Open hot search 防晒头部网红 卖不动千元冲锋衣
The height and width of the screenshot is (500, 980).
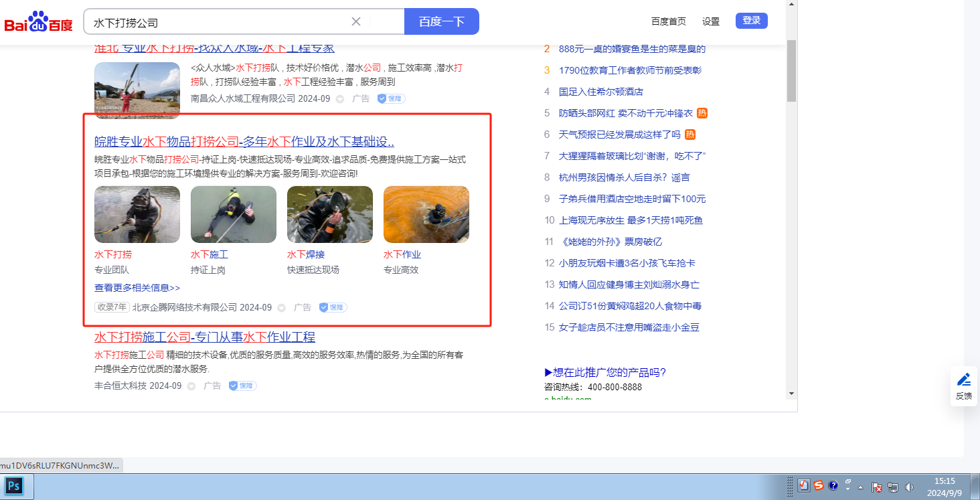(x=626, y=113)
